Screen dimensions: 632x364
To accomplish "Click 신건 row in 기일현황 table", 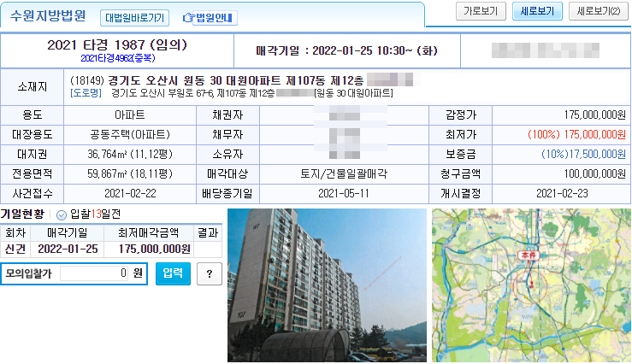I will click(x=111, y=250).
